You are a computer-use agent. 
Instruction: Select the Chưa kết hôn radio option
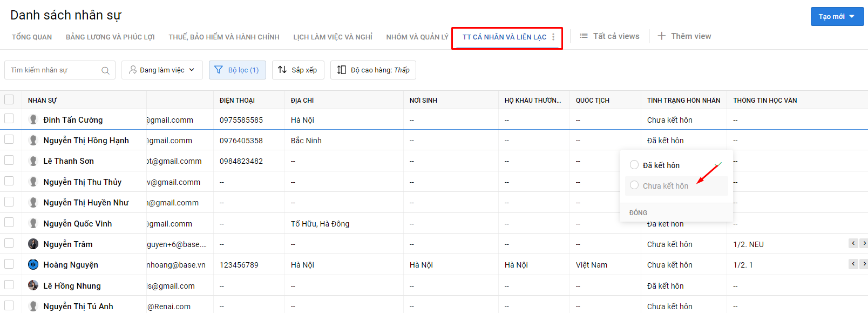634,185
